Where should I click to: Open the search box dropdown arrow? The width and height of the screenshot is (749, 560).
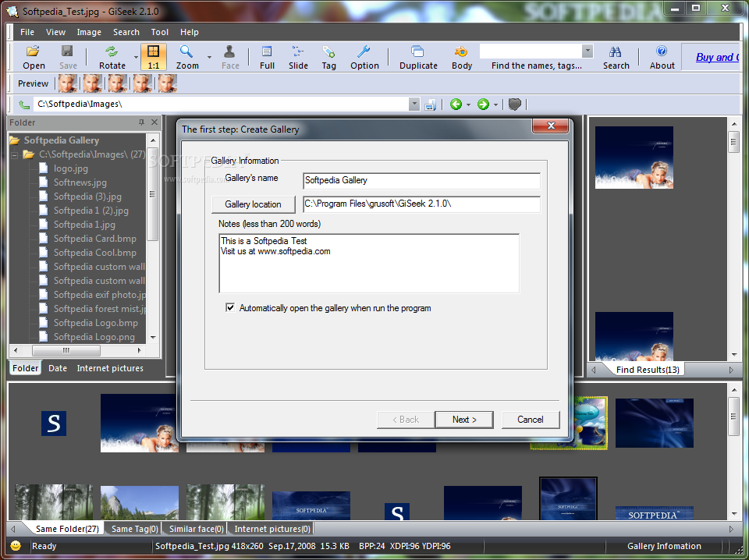pos(587,51)
